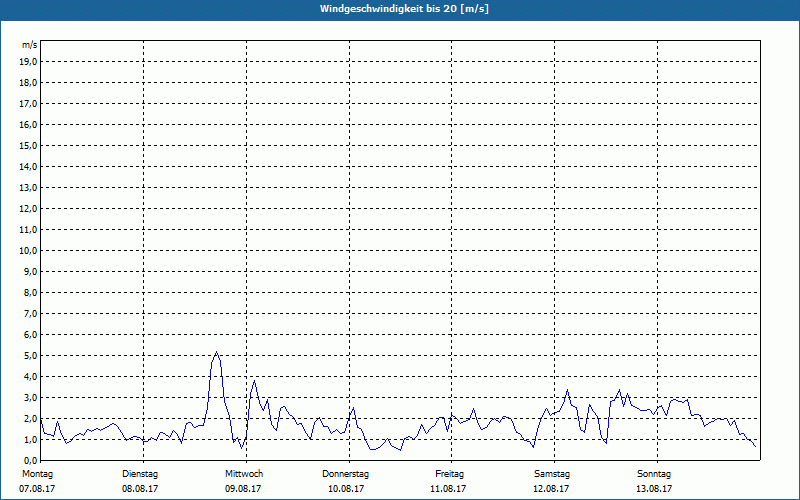
Task: Click the 18,0 axis label
Action: 29,83
